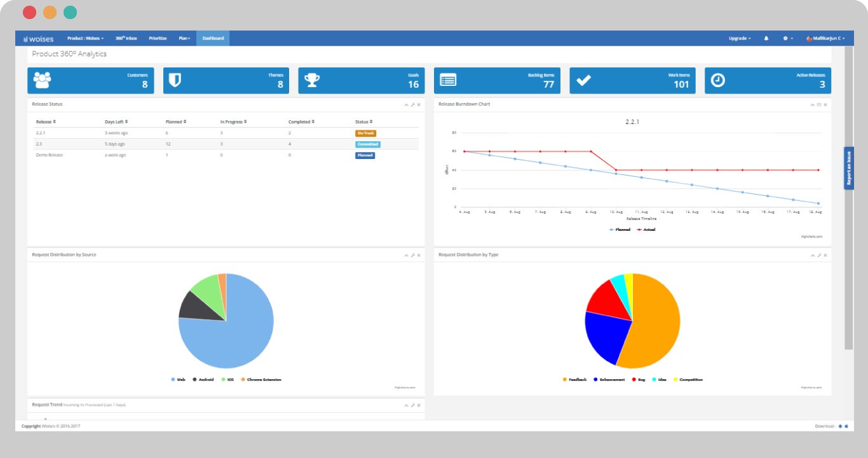Click the Active Releases clock icon
Screen dimensions: 868x458
[717, 80]
